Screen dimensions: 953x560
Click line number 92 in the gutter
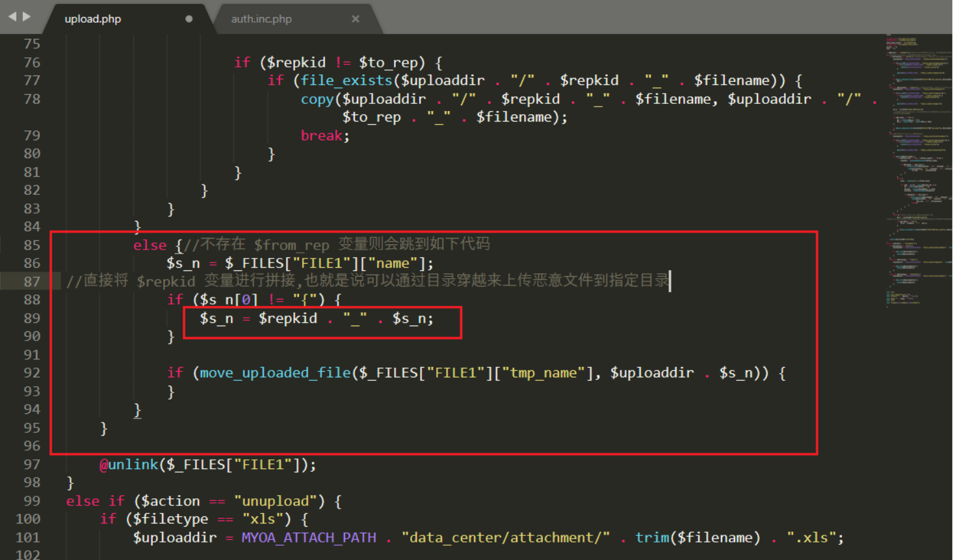[31, 373]
